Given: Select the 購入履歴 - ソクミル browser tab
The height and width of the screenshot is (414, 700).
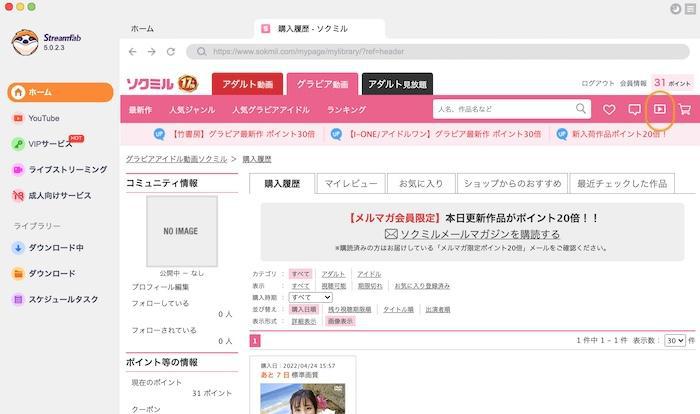Looking at the screenshot, I should pos(320,29).
